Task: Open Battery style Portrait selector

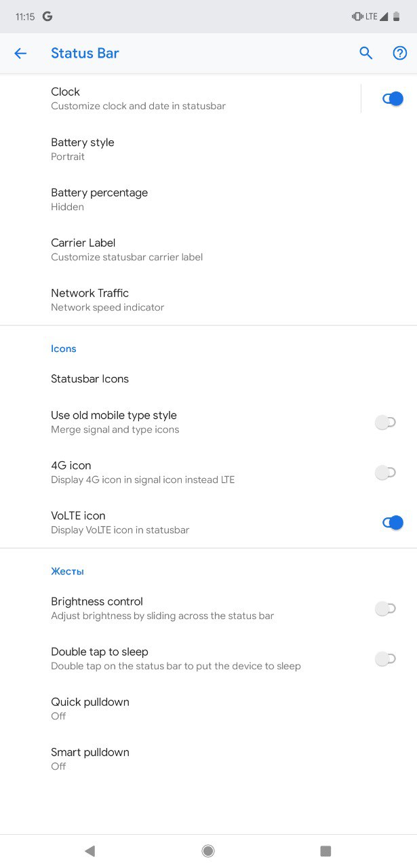Action: (208, 149)
